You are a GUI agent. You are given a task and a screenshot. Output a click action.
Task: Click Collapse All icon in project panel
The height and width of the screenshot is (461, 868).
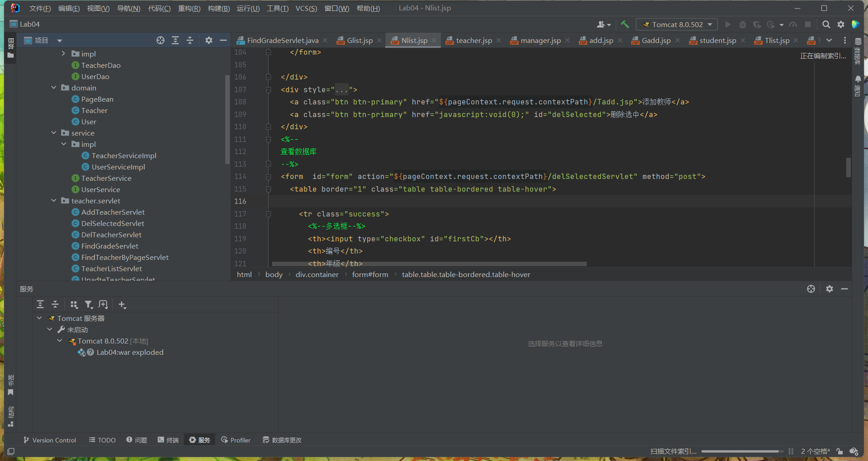click(190, 40)
